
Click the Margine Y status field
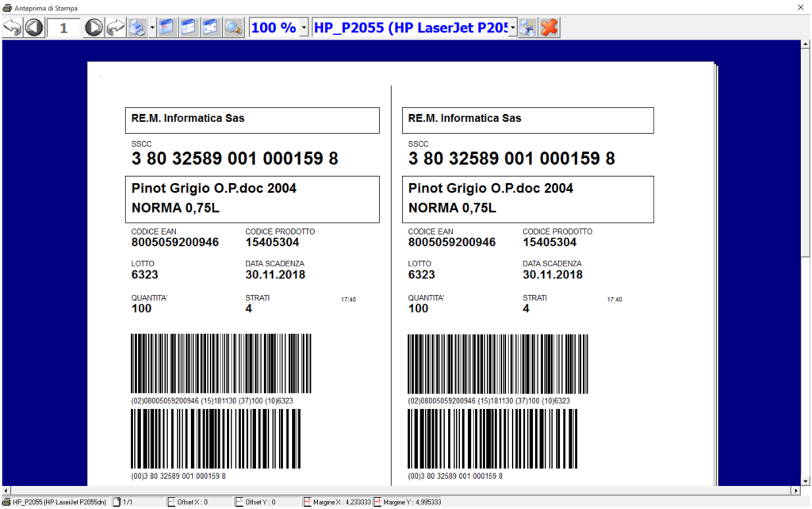point(408,502)
